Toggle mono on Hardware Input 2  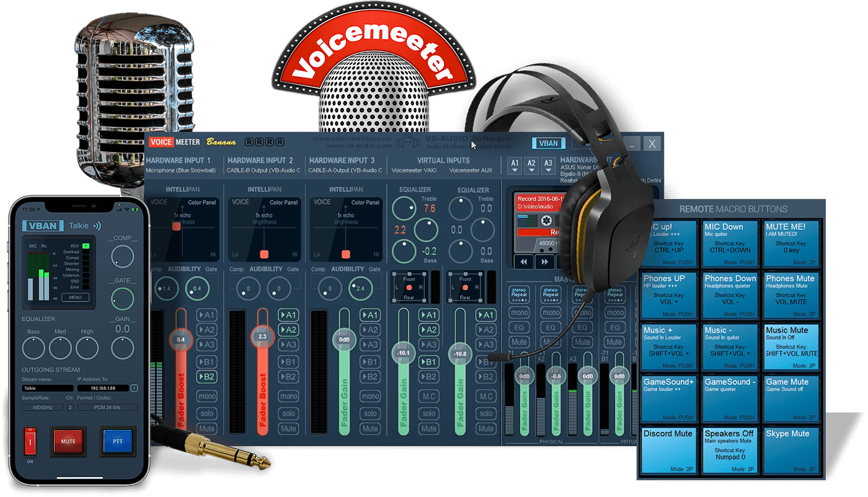[288, 396]
